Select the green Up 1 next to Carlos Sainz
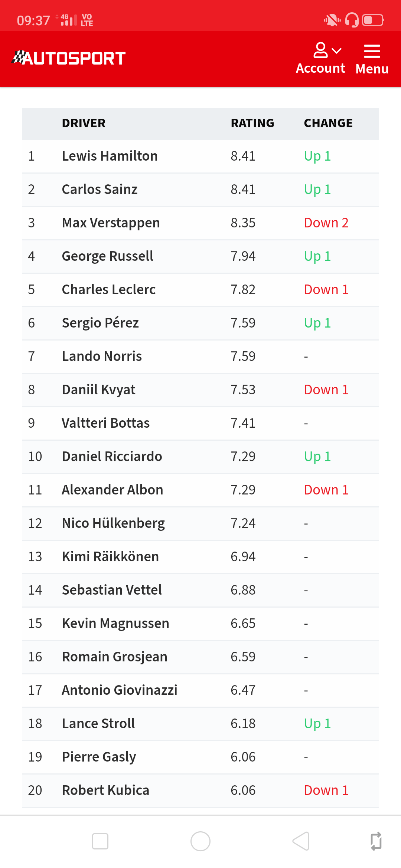 (x=317, y=189)
